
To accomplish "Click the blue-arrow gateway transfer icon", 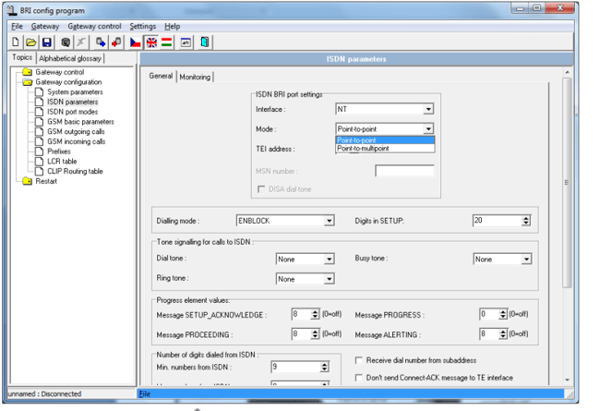I will (101, 42).
